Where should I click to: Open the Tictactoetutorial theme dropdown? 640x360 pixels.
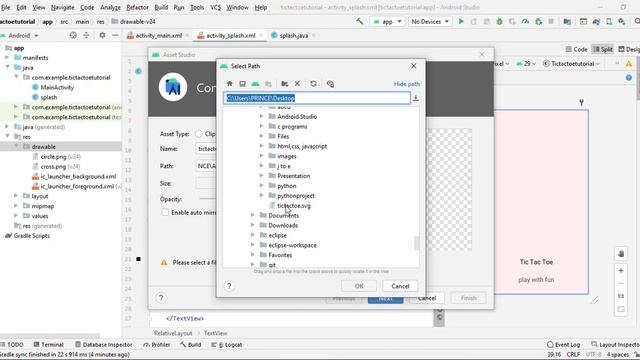pyautogui.click(x=571, y=64)
